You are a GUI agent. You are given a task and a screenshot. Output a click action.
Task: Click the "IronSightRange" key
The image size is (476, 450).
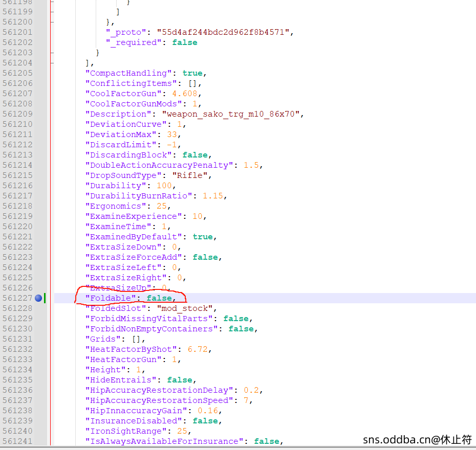126,431
